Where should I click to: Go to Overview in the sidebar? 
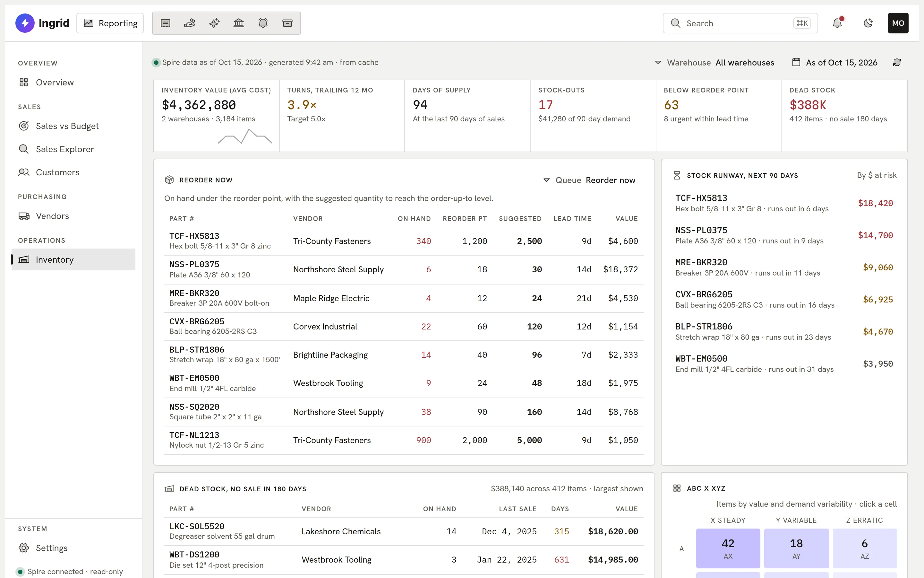pos(73,82)
